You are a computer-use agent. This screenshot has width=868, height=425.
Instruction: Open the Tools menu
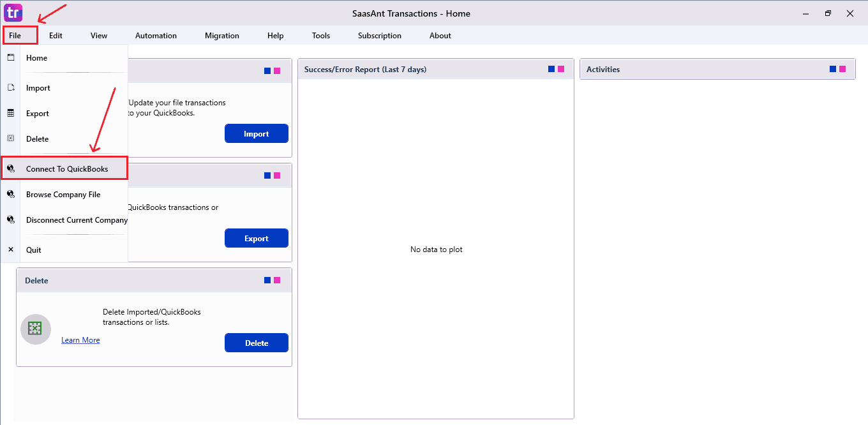(320, 36)
